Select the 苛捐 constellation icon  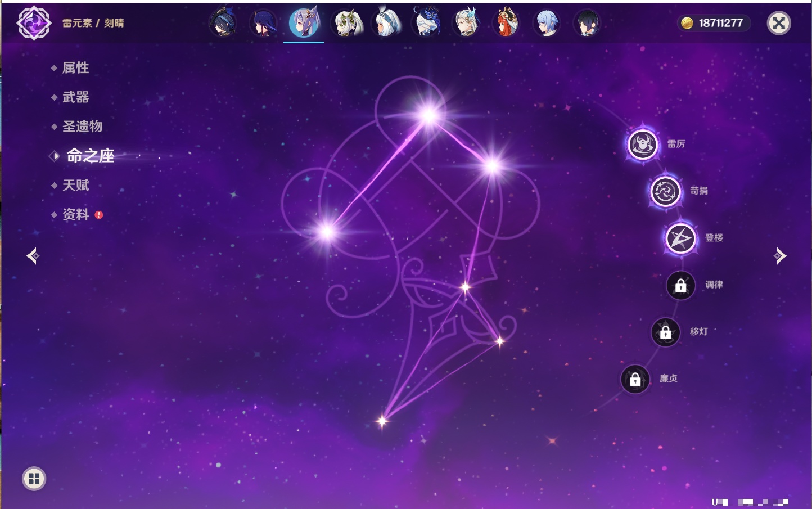click(665, 191)
